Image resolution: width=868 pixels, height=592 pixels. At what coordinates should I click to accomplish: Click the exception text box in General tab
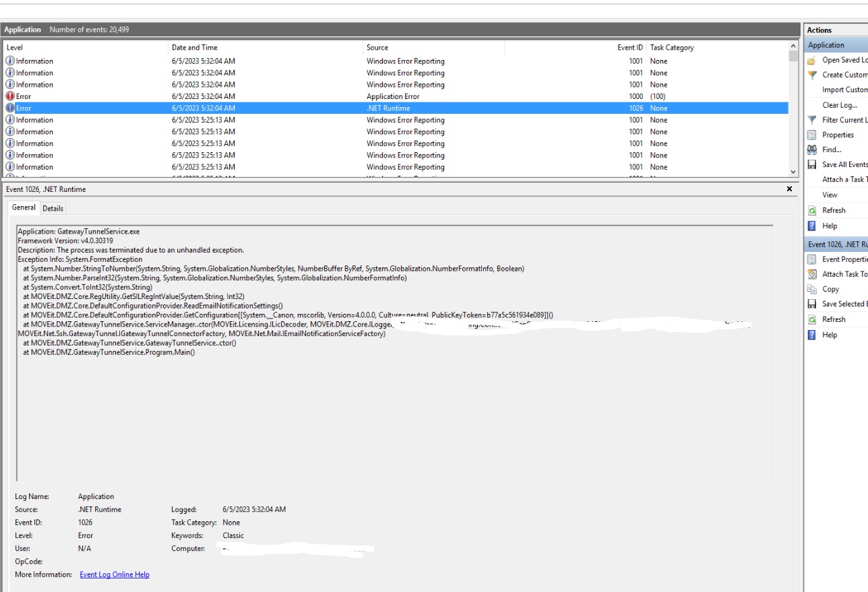point(394,353)
